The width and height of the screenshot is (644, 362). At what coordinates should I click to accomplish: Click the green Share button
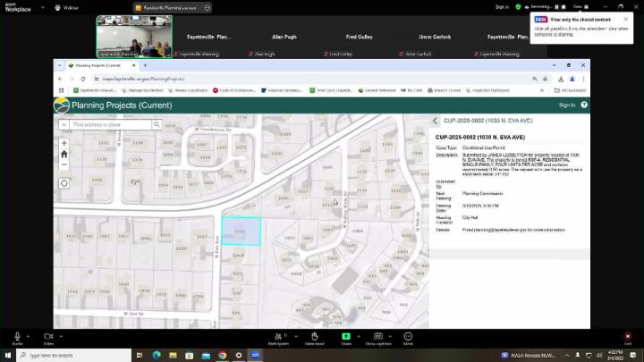(346, 339)
